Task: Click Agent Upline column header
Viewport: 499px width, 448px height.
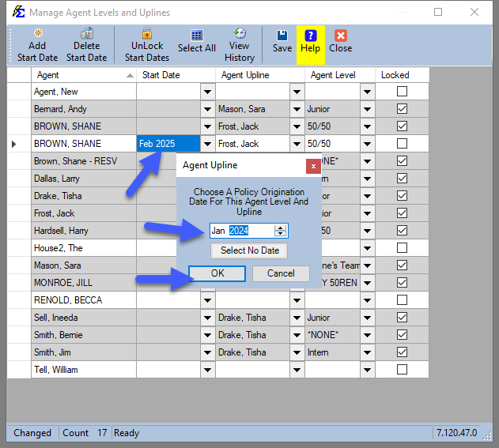Action: pyautogui.click(x=260, y=75)
